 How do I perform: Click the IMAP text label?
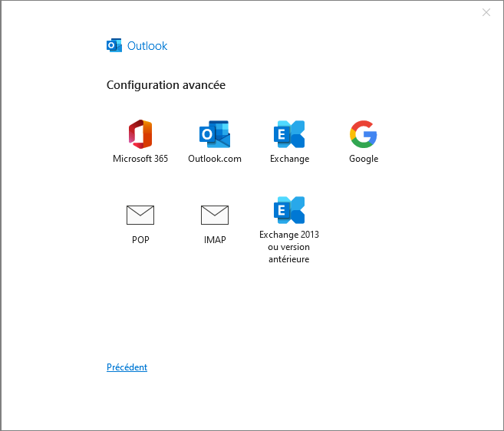215,240
